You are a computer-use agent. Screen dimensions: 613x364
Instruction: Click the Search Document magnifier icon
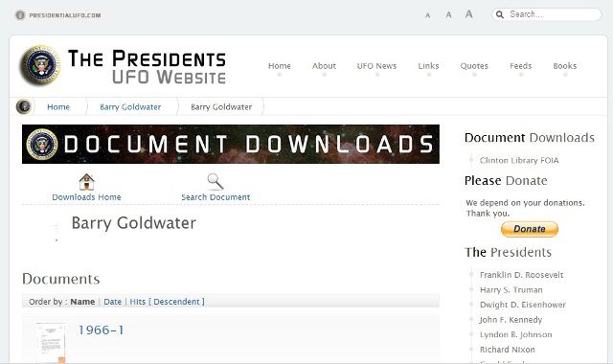click(x=215, y=182)
